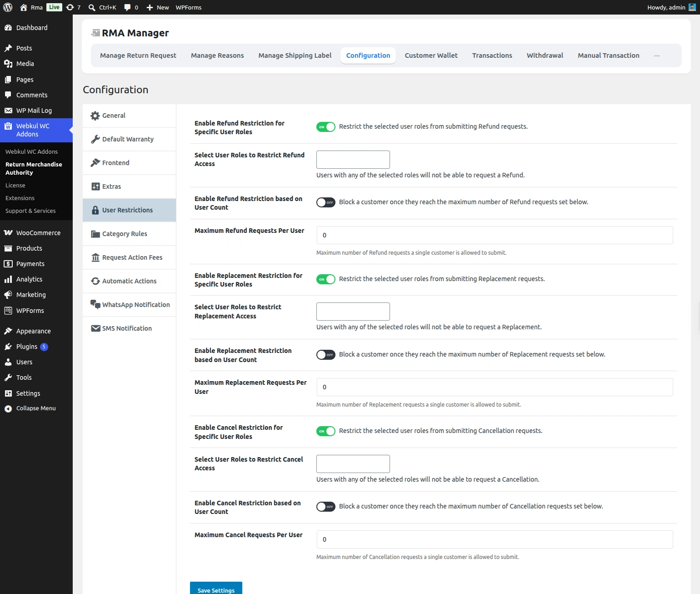
Task: Open the SMS Notification section
Action: click(129, 328)
